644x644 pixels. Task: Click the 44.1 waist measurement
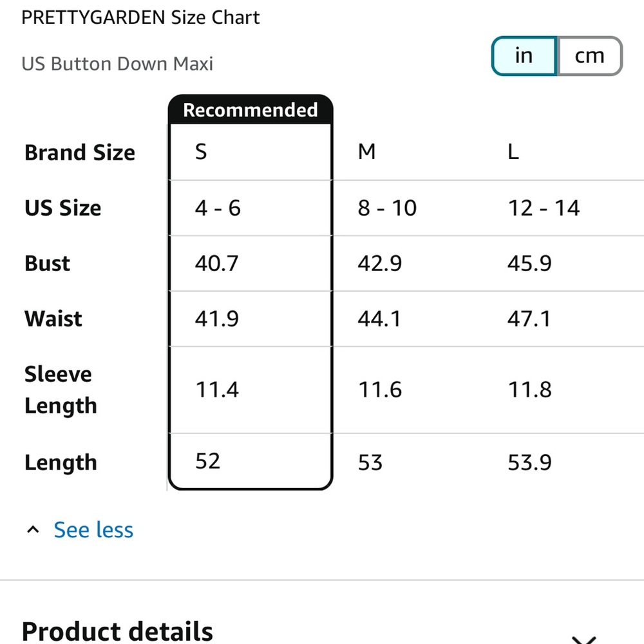(x=379, y=319)
